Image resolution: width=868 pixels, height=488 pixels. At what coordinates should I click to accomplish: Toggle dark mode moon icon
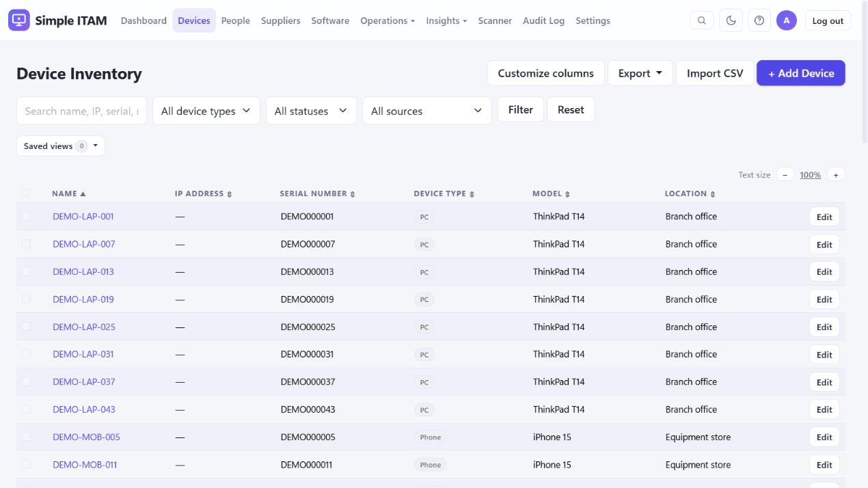731,21
